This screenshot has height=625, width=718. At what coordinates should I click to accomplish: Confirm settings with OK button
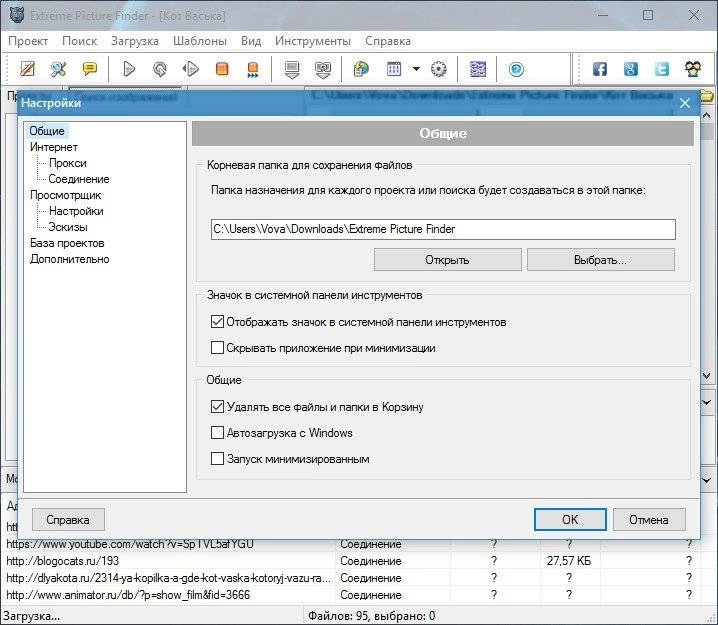click(570, 520)
